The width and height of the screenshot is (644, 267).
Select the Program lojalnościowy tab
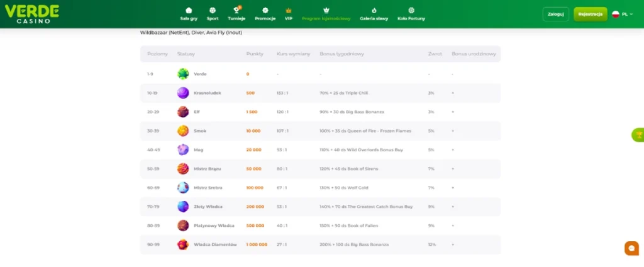[x=326, y=14]
